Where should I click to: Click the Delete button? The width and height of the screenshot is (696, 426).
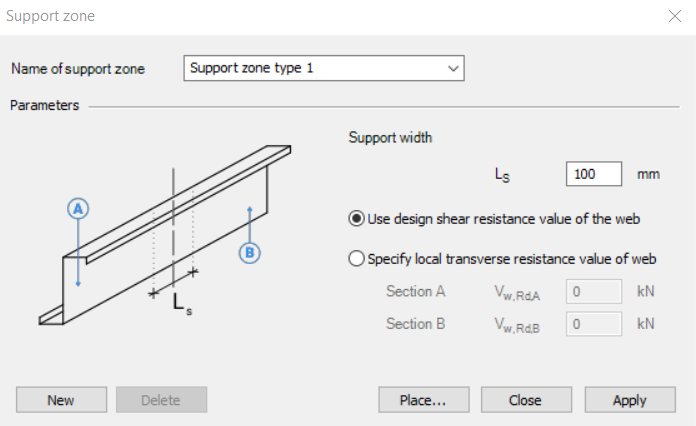click(x=161, y=400)
